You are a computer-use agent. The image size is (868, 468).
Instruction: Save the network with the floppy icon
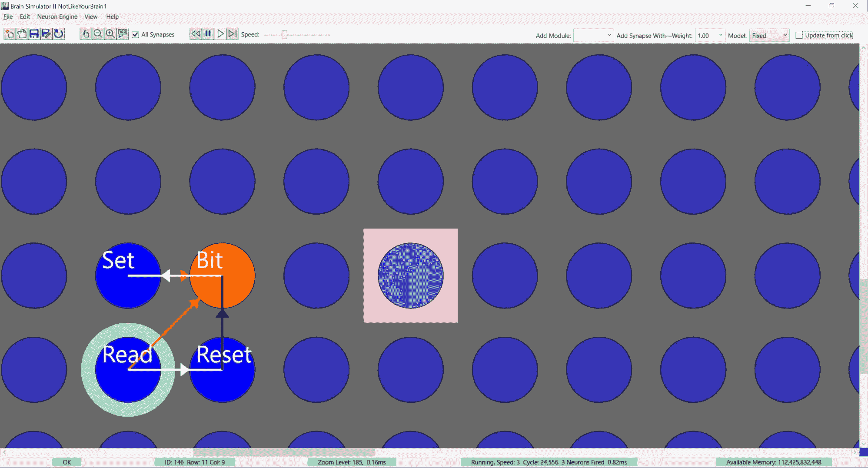34,34
